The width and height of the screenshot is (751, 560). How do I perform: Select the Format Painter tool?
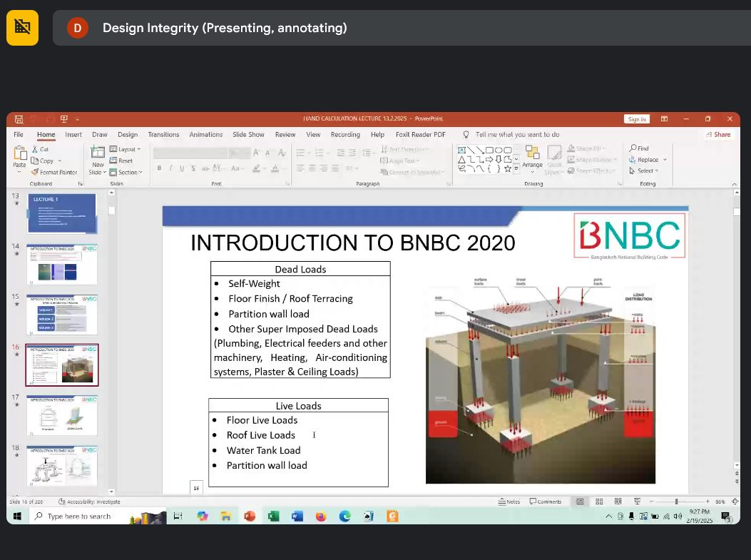tap(54, 172)
